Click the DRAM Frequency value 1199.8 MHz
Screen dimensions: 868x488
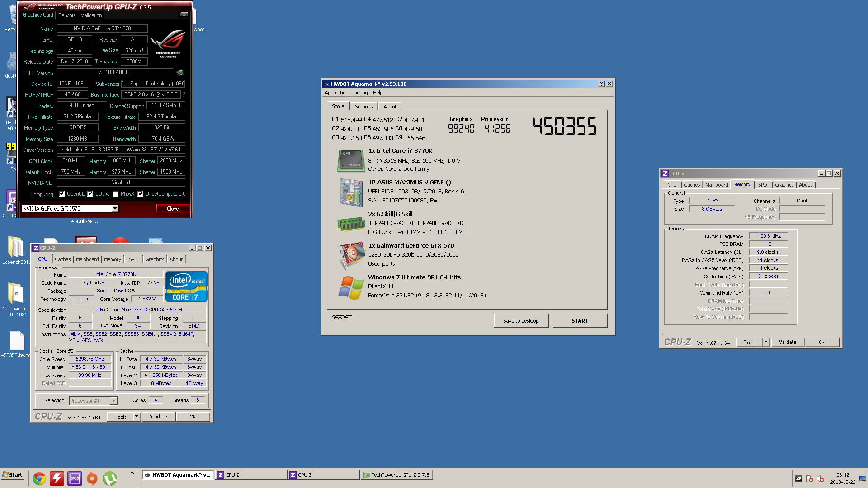click(768, 236)
